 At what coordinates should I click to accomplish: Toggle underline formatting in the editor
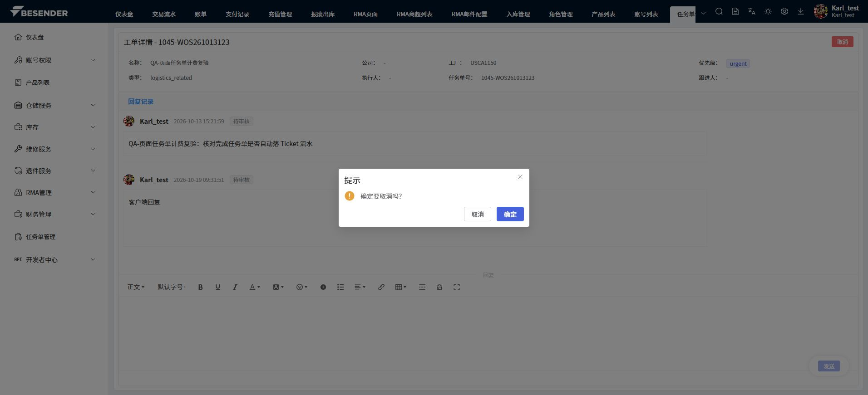point(218,287)
